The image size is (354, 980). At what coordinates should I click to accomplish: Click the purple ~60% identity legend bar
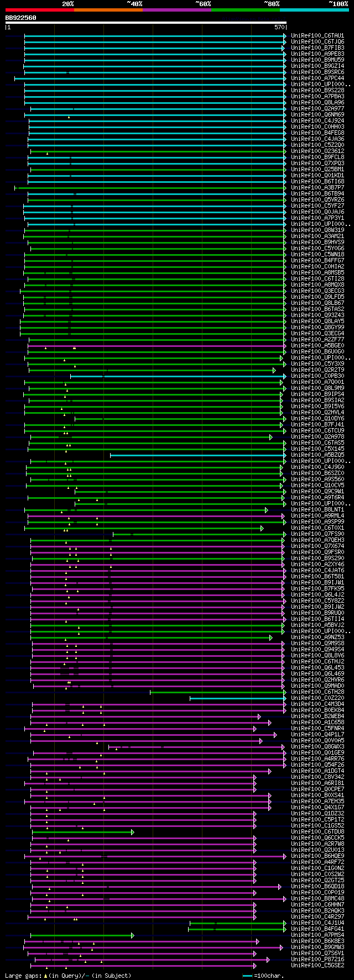(176, 10)
